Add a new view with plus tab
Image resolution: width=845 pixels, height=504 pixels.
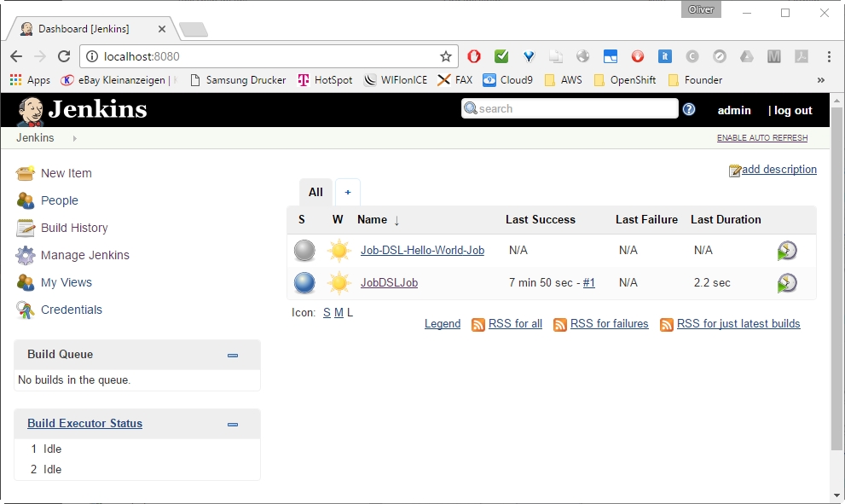tap(348, 192)
